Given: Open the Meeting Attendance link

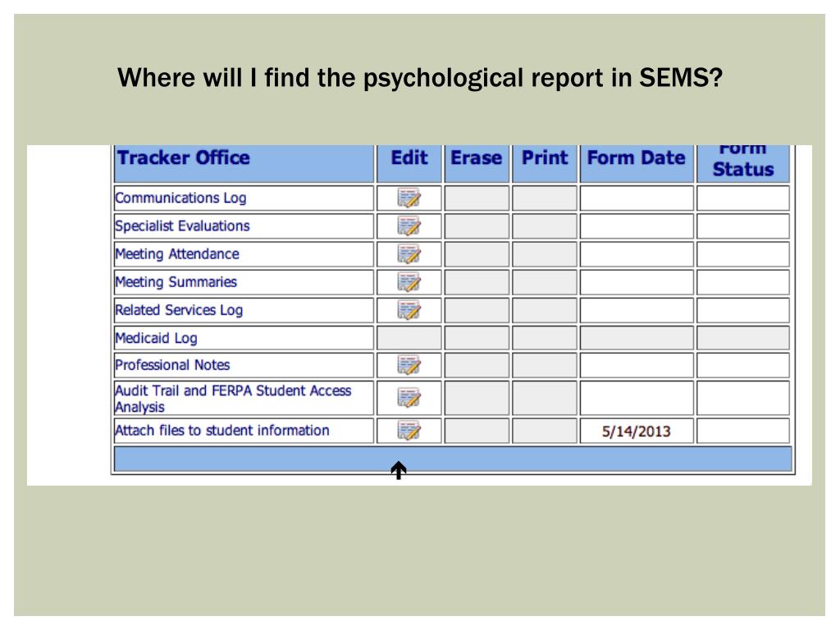Looking at the screenshot, I should [x=177, y=253].
